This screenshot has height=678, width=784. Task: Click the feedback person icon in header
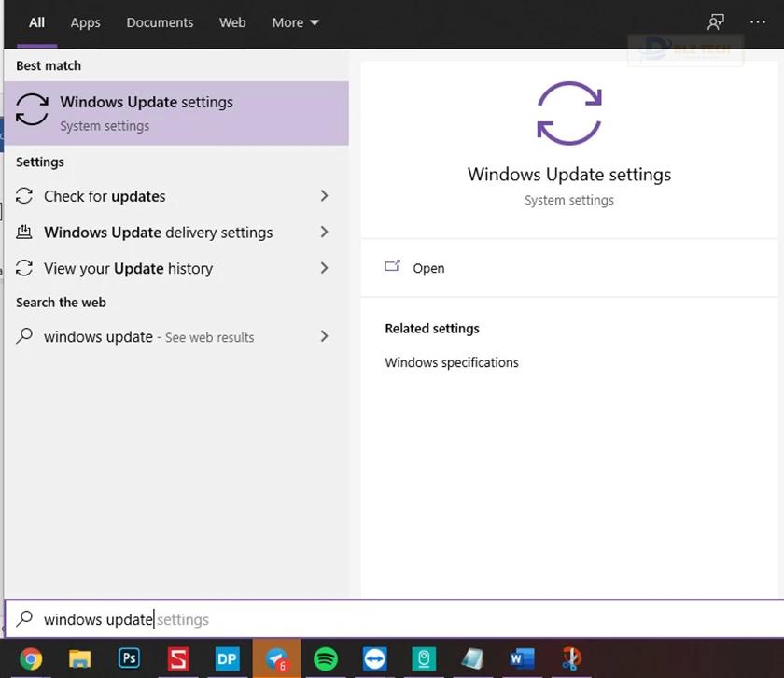coord(716,22)
